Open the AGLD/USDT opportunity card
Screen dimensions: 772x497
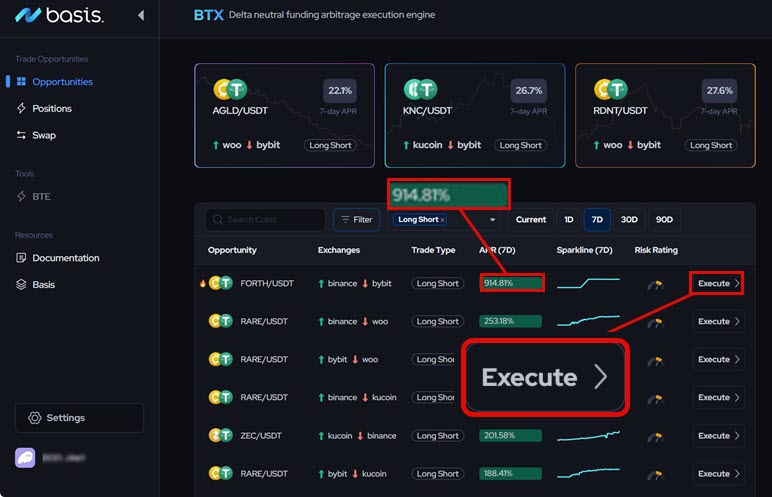(285, 115)
